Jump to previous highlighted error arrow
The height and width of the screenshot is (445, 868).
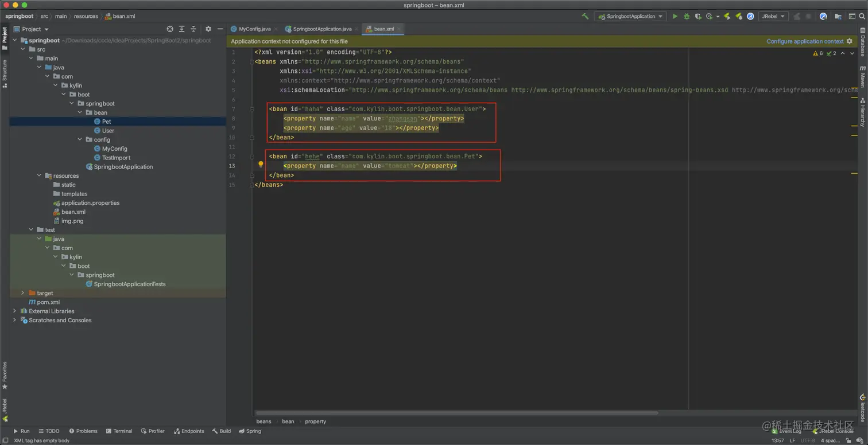pyautogui.click(x=843, y=53)
